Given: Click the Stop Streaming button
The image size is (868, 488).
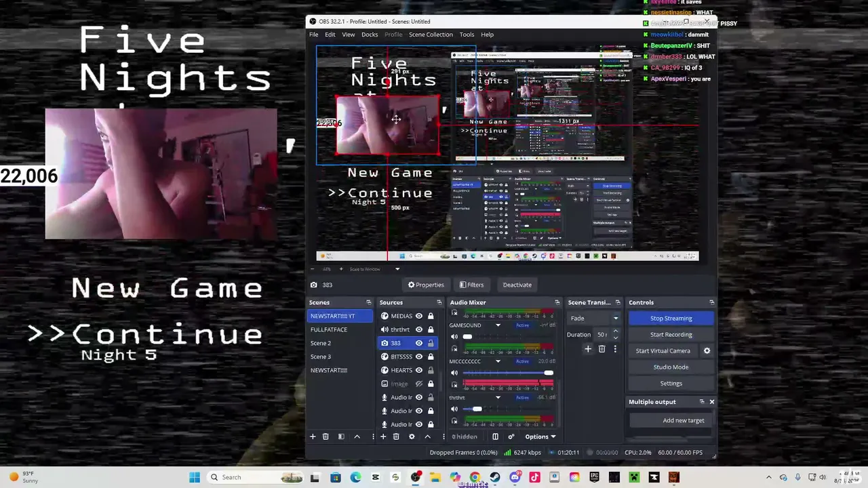Looking at the screenshot, I should (x=671, y=319).
